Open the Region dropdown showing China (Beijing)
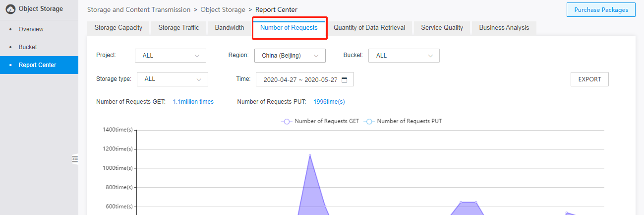Viewport: 644px width, 215px height. click(290, 56)
